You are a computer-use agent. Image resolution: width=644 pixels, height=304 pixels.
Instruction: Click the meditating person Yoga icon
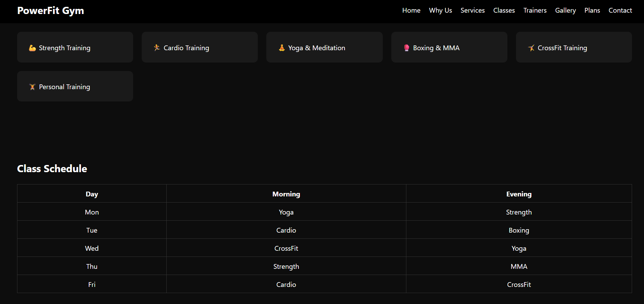pyautogui.click(x=282, y=48)
